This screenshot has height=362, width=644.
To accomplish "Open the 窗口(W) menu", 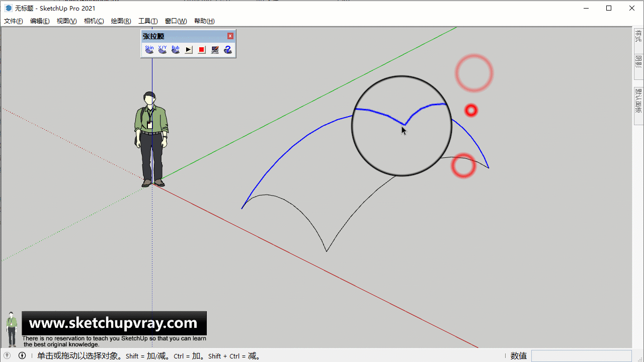I will click(176, 21).
